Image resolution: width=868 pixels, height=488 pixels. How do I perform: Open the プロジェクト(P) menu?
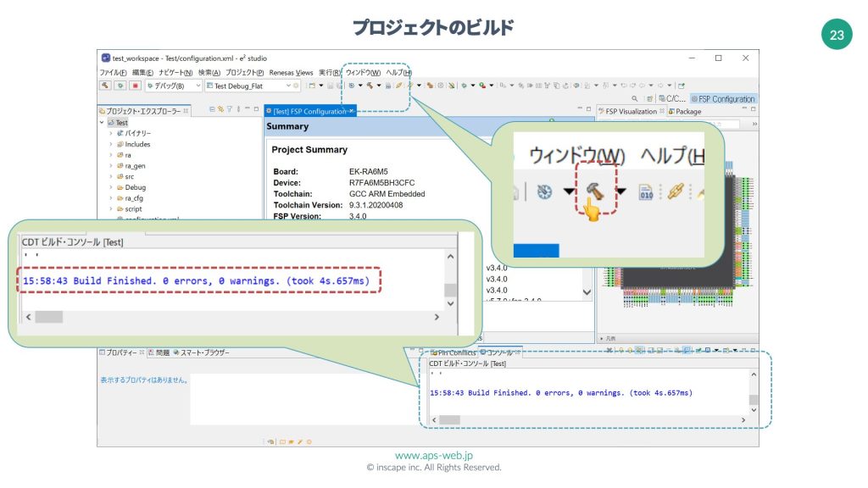(x=245, y=73)
